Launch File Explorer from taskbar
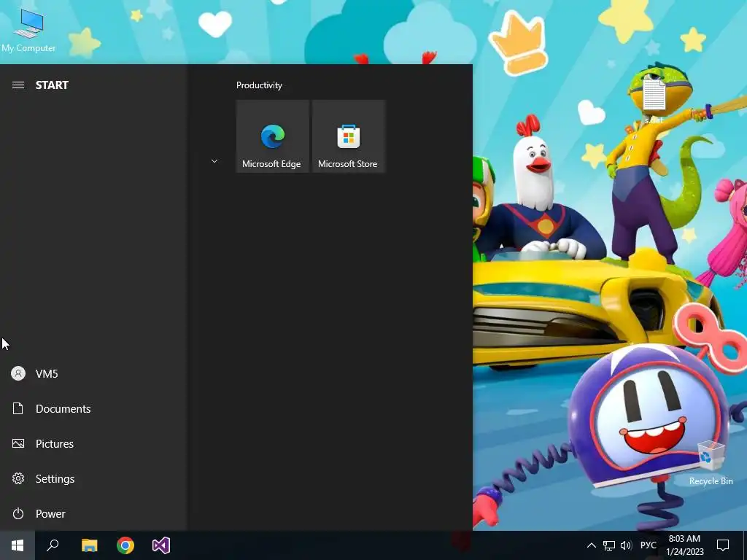The width and height of the screenshot is (747, 560). (89, 545)
